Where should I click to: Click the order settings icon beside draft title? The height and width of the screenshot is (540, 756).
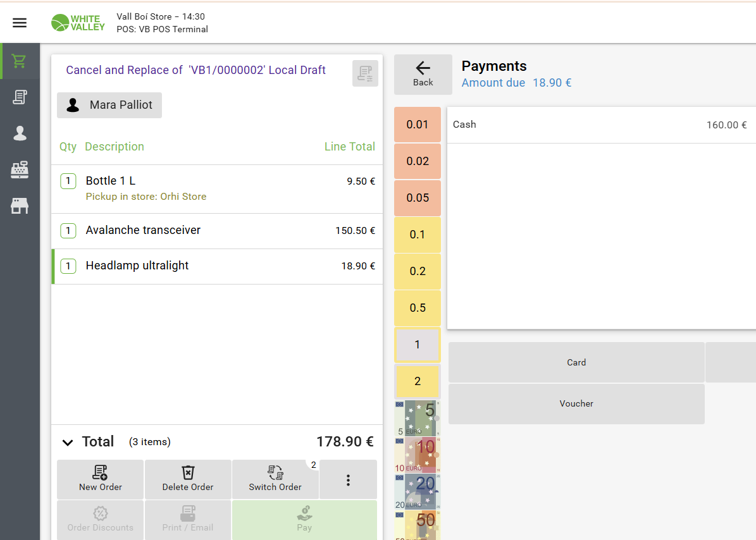[x=365, y=73]
